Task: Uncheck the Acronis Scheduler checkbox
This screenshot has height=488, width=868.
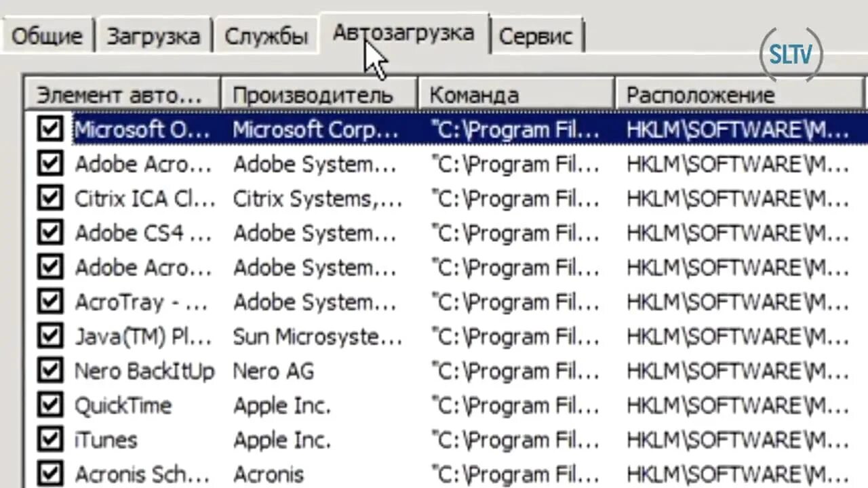Action: coord(50,474)
